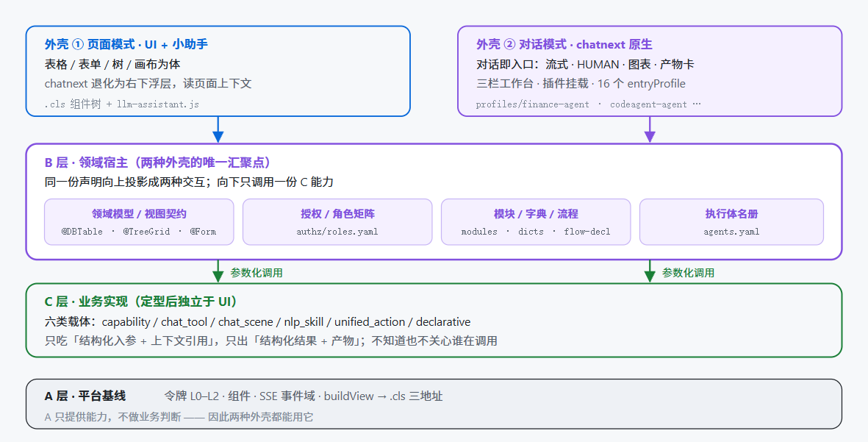
Task: Click the "agents.yaml" file name
Action: click(731, 232)
